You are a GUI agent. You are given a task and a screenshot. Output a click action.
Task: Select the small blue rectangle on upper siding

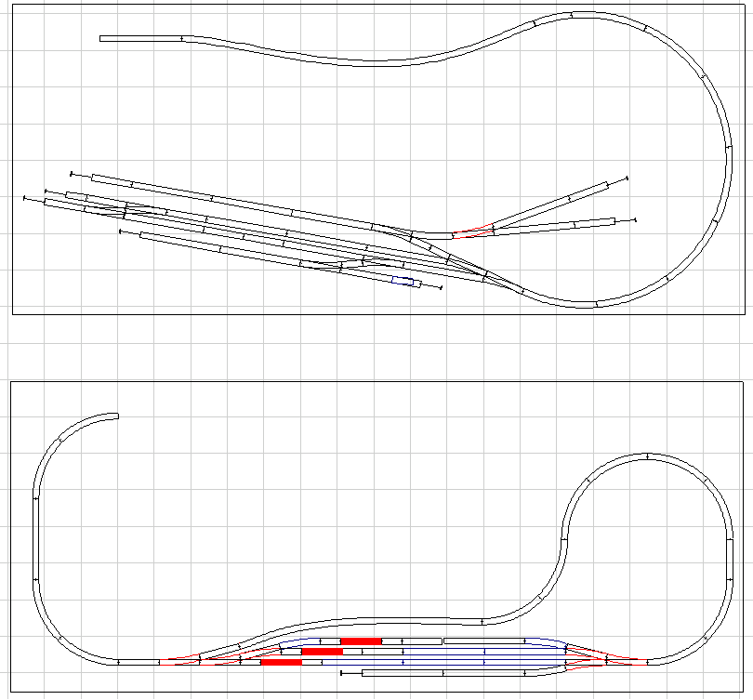pyautogui.click(x=403, y=281)
